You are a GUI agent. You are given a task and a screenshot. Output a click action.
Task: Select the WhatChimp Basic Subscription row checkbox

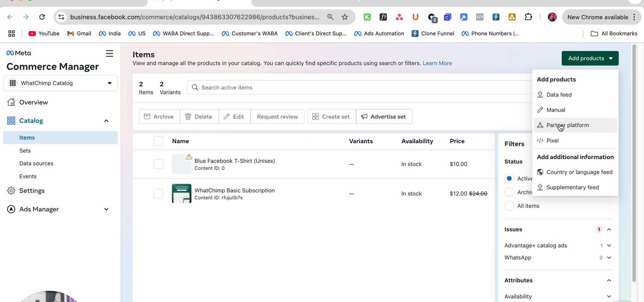[159, 194]
